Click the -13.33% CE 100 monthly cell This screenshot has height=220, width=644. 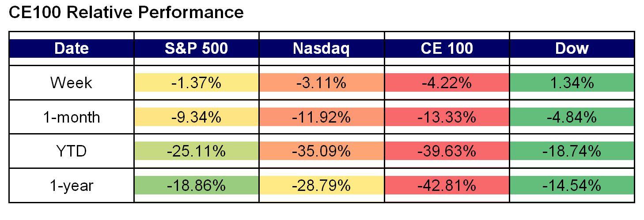click(447, 117)
